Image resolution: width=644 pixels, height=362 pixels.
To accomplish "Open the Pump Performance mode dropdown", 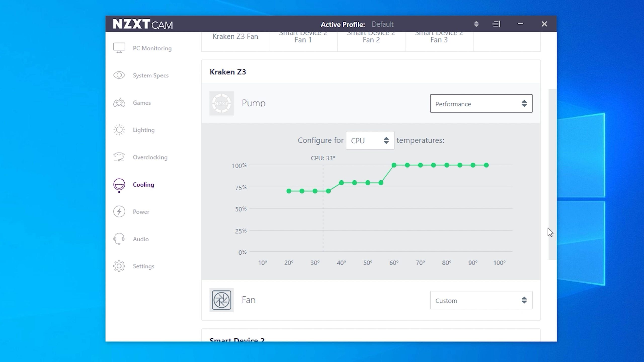I will pos(481,103).
